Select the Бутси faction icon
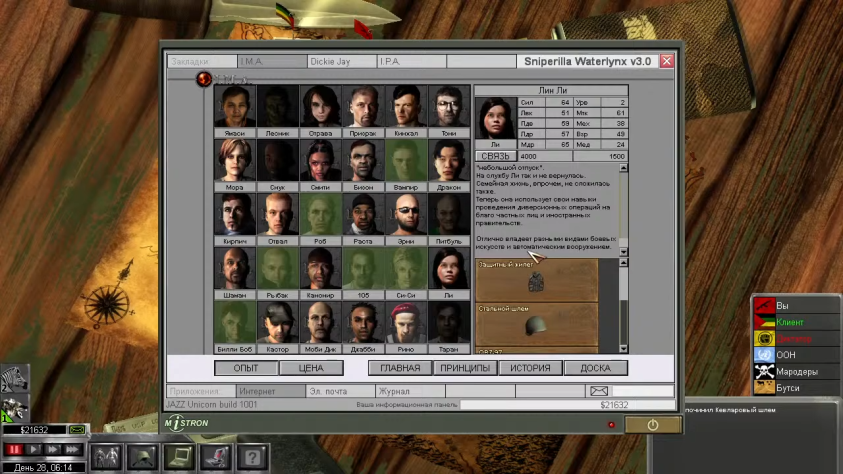Screen dimensions: 843x474 pyautogui.click(x=764, y=387)
